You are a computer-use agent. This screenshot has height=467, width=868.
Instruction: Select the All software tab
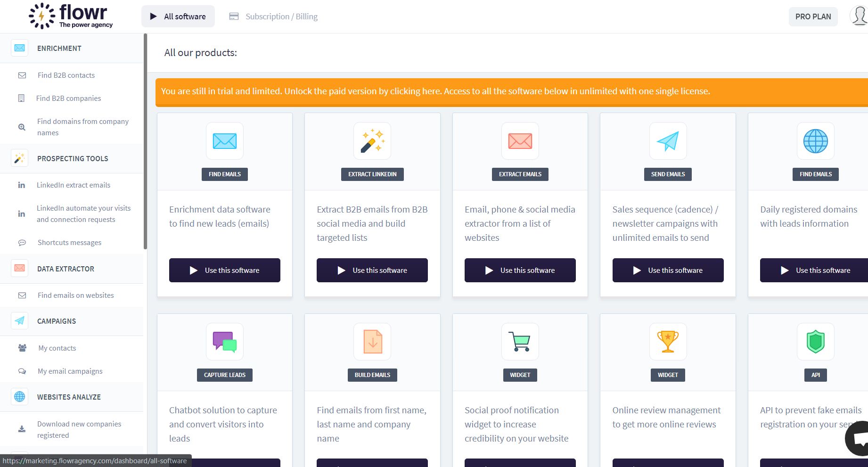(178, 16)
